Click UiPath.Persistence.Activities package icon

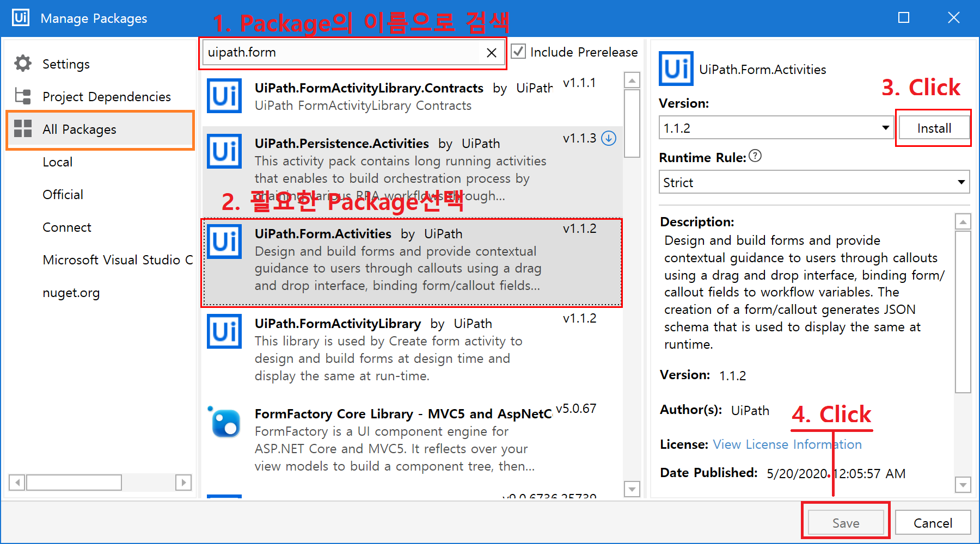click(x=224, y=151)
